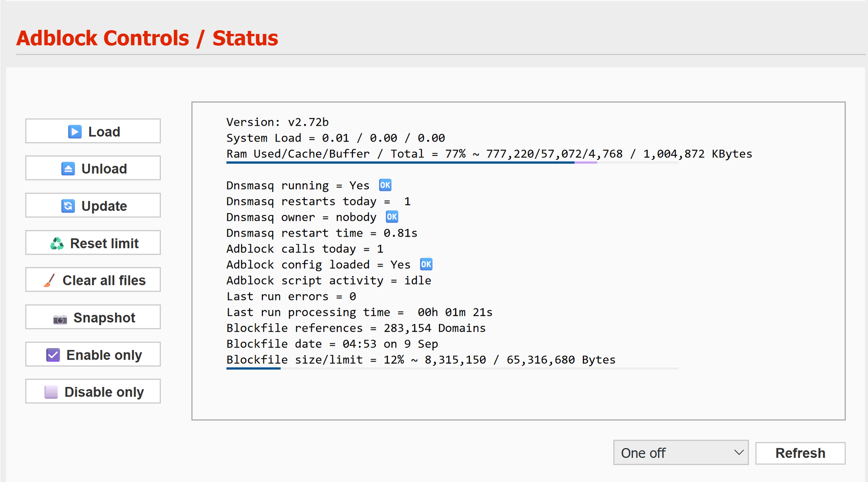This screenshot has width=868, height=482.
Task: Click the Enable only button label
Action: point(104,355)
